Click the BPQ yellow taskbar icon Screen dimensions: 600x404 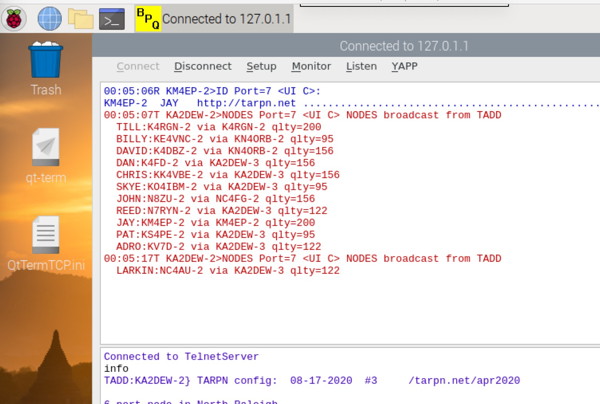tap(148, 19)
